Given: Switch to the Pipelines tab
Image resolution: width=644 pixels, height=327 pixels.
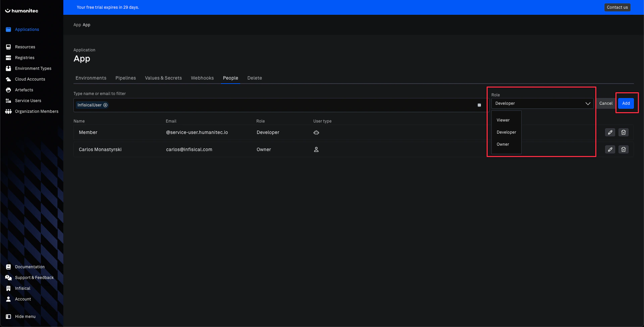Looking at the screenshot, I should point(126,78).
